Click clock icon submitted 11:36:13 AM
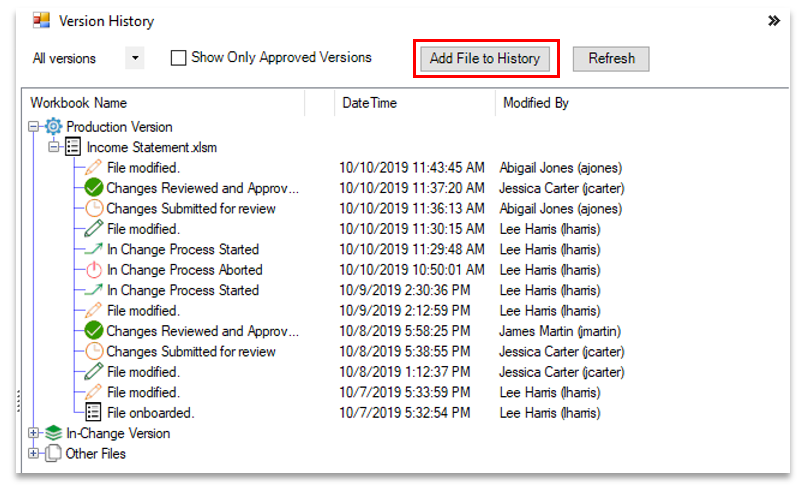Image resolution: width=808 pixels, height=494 pixels. (94, 208)
